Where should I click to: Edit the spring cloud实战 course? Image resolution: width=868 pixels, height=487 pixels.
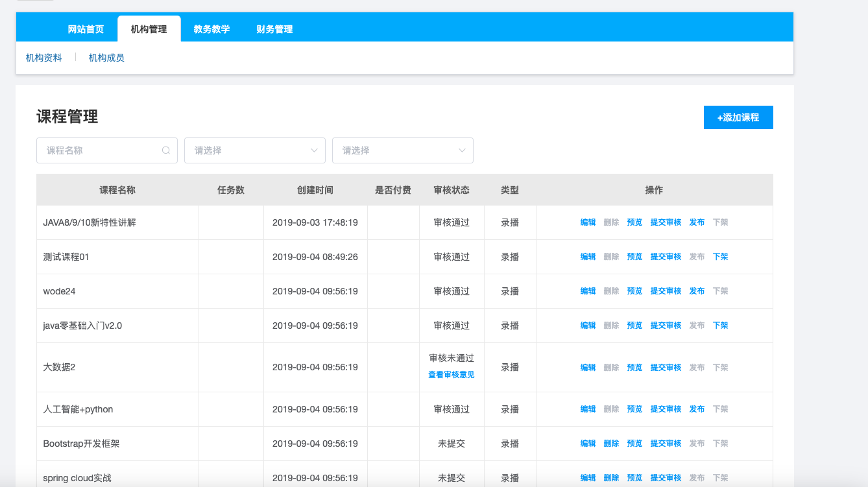tap(588, 478)
